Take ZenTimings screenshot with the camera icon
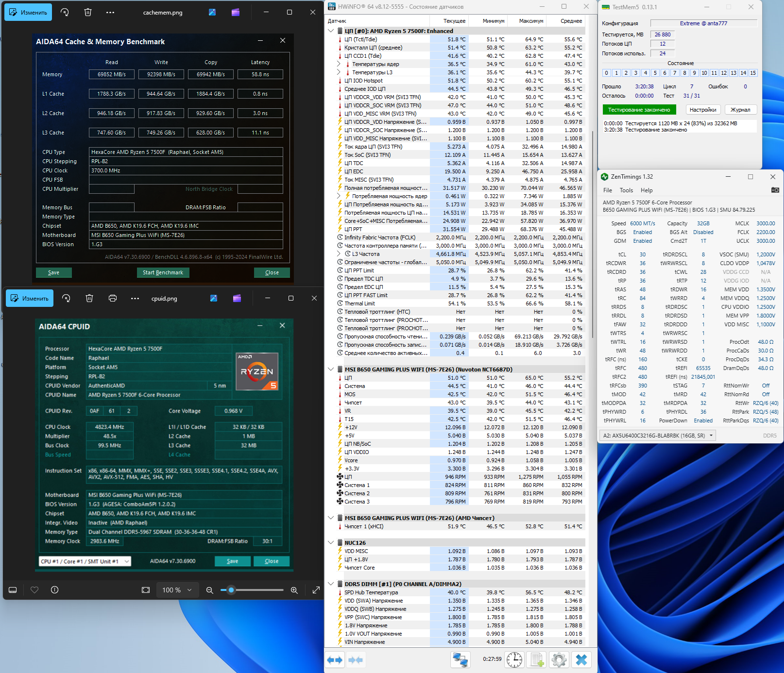784x673 pixels. click(775, 190)
